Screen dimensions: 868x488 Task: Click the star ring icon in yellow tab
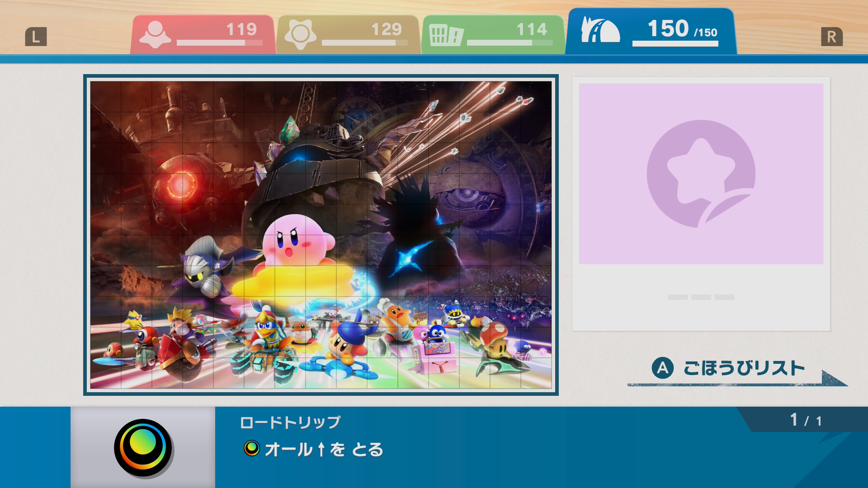(x=300, y=35)
